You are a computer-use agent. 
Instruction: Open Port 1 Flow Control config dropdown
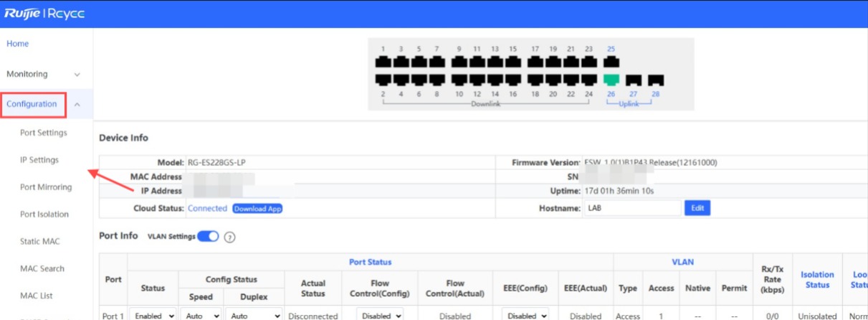click(x=380, y=316)
